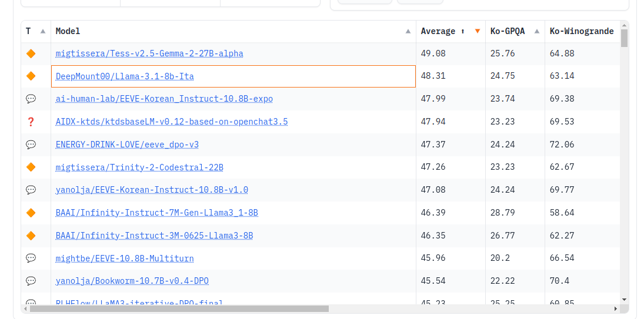Click chat bubble icon for EEVE-Korean-Instruct-10.8B-v1.0
Screen dimensions: 644x319
(x=31, y=190)
